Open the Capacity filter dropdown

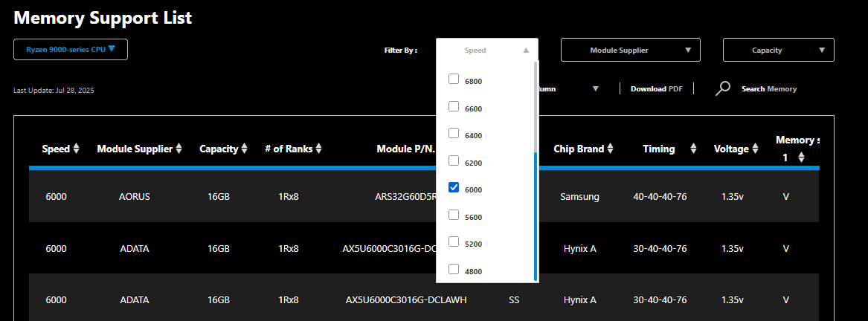(x=778, y=50)
